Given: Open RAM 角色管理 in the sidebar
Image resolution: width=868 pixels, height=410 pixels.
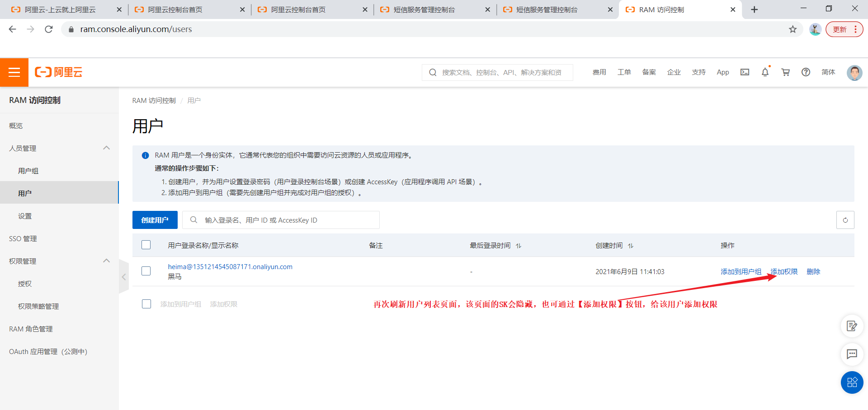Looking at the screenshot, I should (31, 329).
